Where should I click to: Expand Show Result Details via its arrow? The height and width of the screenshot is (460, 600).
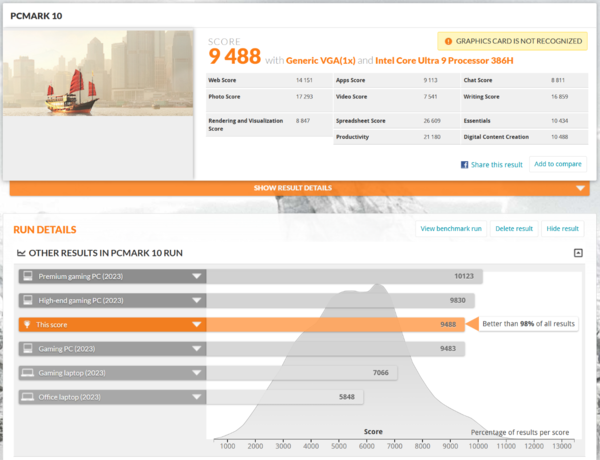point(580,188)
